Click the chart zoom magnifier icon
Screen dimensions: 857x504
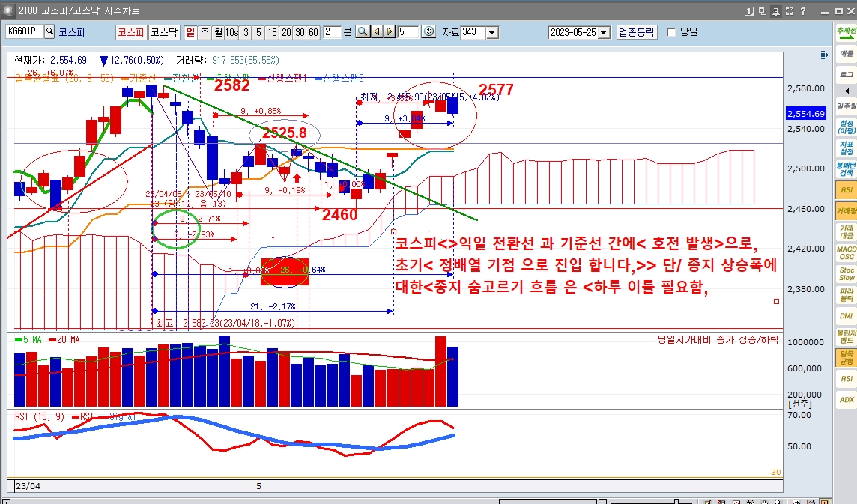pos(362,32)
